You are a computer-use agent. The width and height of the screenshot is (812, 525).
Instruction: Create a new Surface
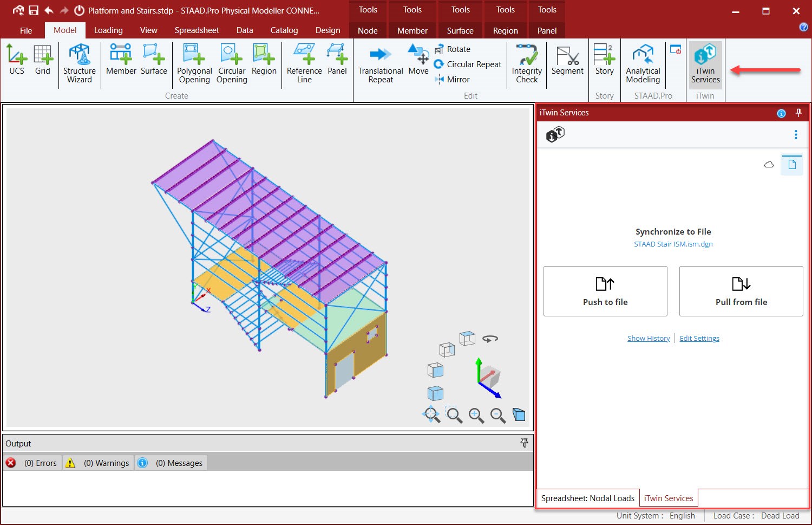point(154,60)
